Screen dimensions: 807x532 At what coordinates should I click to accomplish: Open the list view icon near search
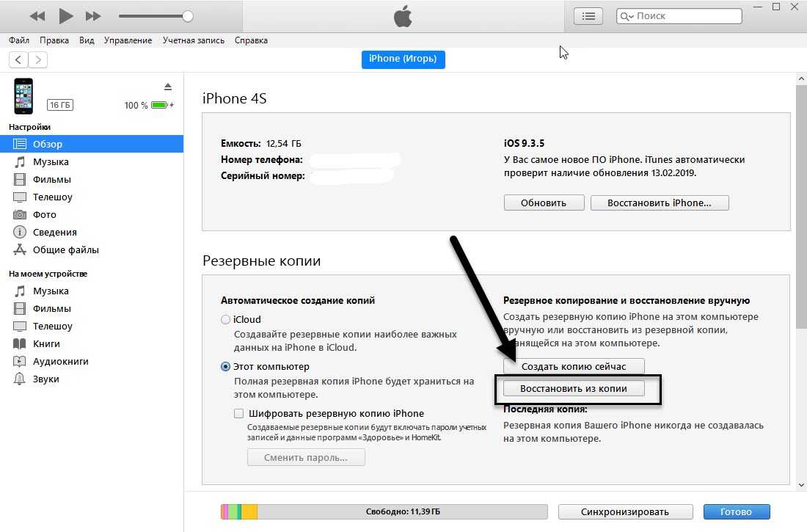pyautogui.click(x=588, y=16)
